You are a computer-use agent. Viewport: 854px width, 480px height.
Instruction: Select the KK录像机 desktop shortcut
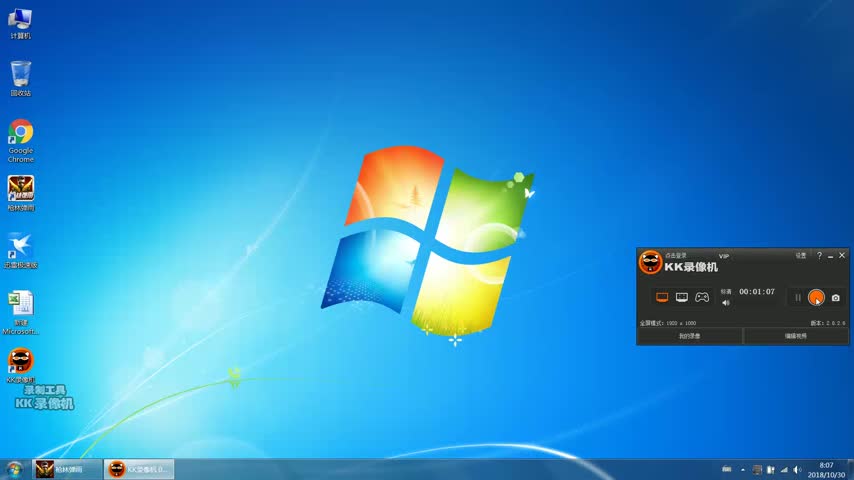click(x=21, y=366)
